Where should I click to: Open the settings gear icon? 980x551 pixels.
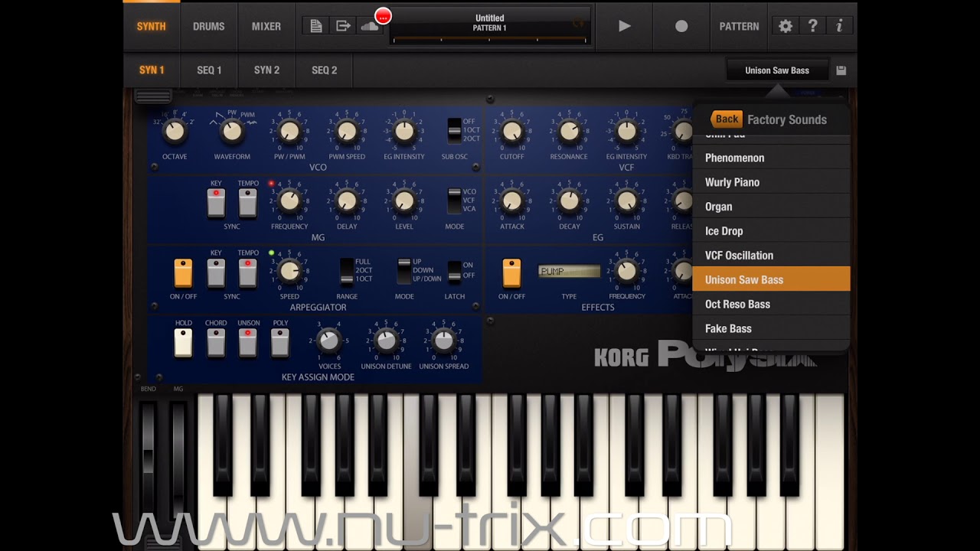tap(786, 26)
